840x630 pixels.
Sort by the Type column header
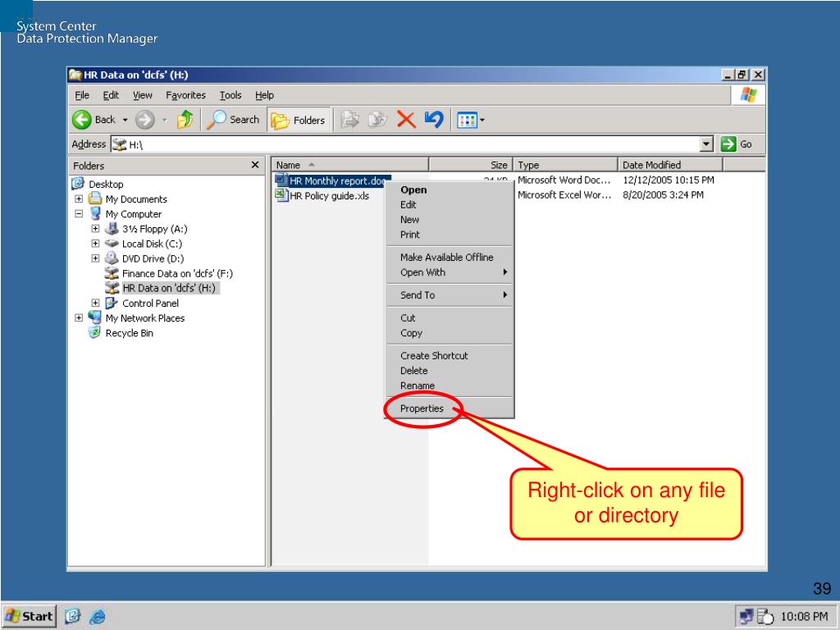coord(566,165)
